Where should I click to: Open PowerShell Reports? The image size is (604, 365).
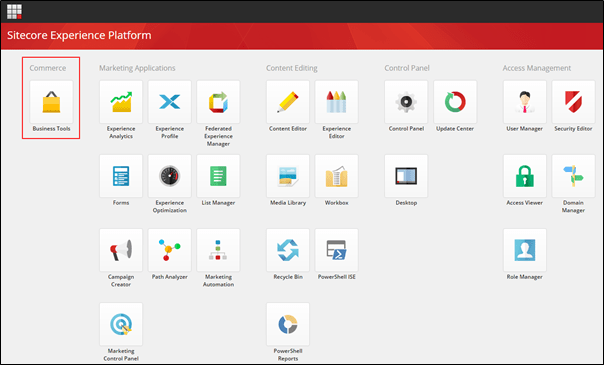point(288,324)
